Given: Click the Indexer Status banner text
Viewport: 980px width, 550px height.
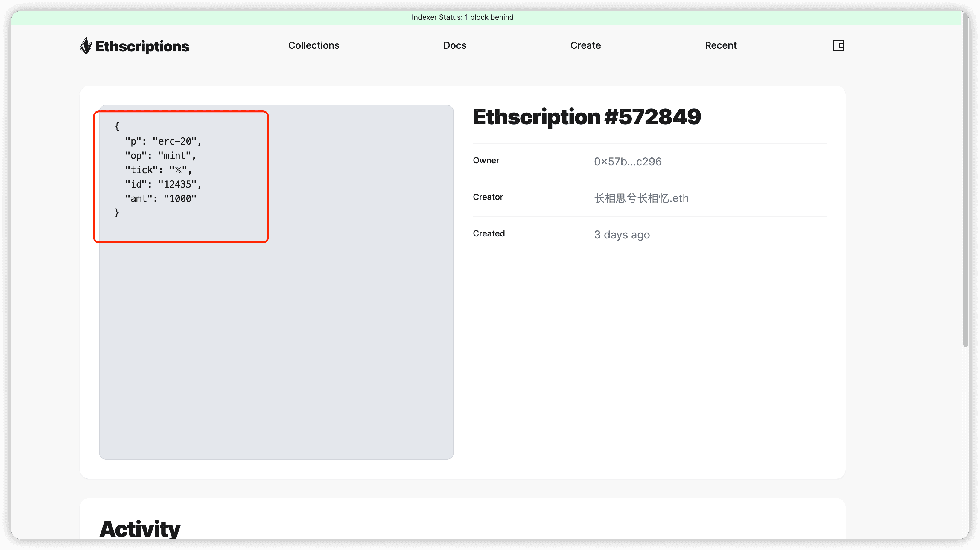Looking at the screenshot, I should pyautogui.click(x=462, y=17).
